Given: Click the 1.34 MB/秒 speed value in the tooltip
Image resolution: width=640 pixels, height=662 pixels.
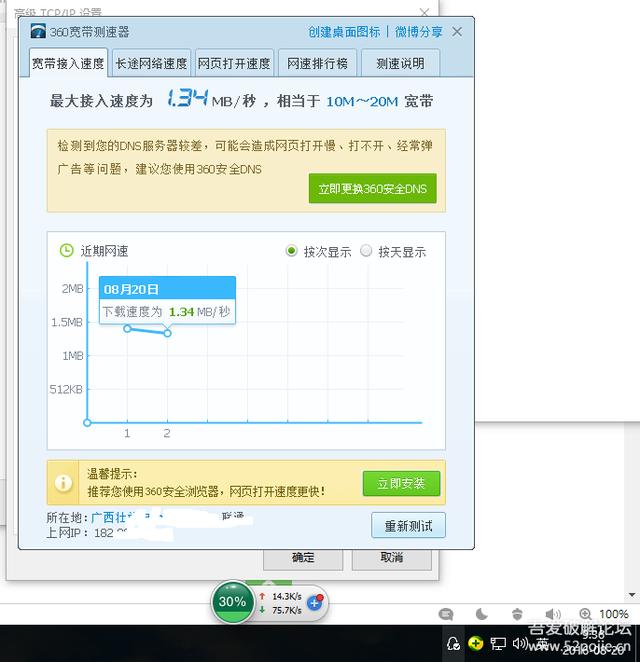Looking at the screenshot, I should point(199,312).
